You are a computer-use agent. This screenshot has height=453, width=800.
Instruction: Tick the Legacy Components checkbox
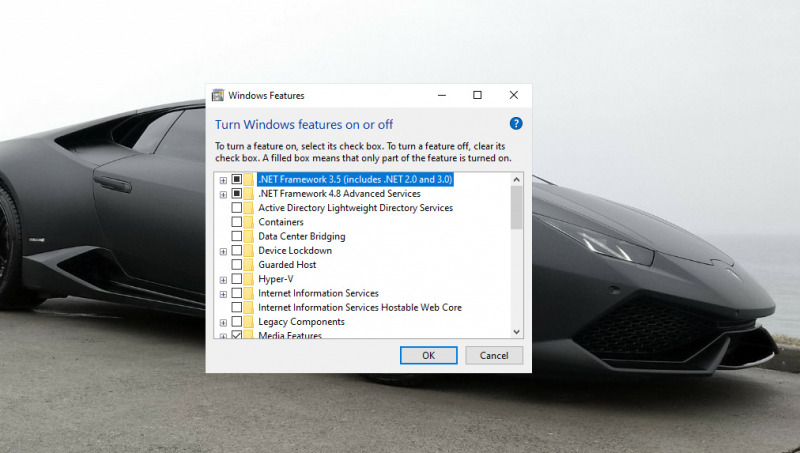tap(236, 322)
